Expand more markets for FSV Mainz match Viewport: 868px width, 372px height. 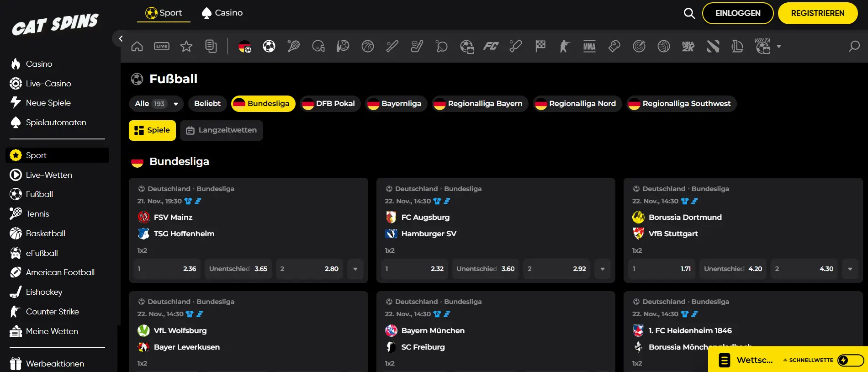coord(355,269)
